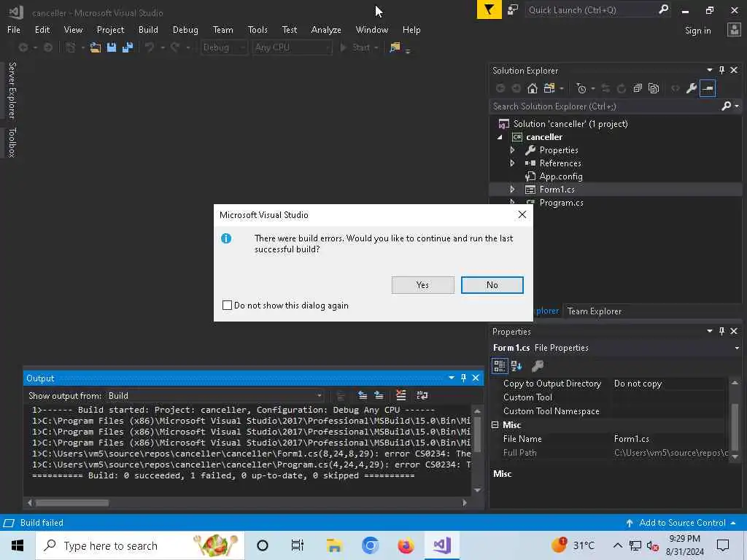Close the Microsoft Visual Studio dialog
Image resolution: width=747 pixels, height=560 pixels.
pos(522,215)
